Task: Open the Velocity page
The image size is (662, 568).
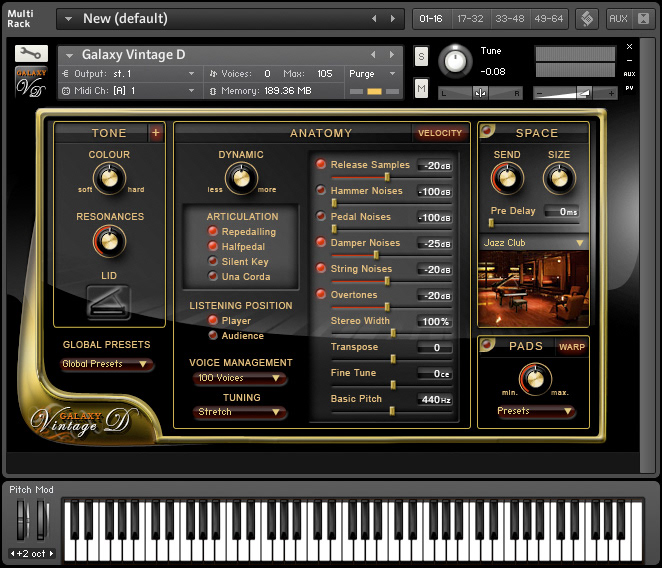Action: [x=440, y=133]
